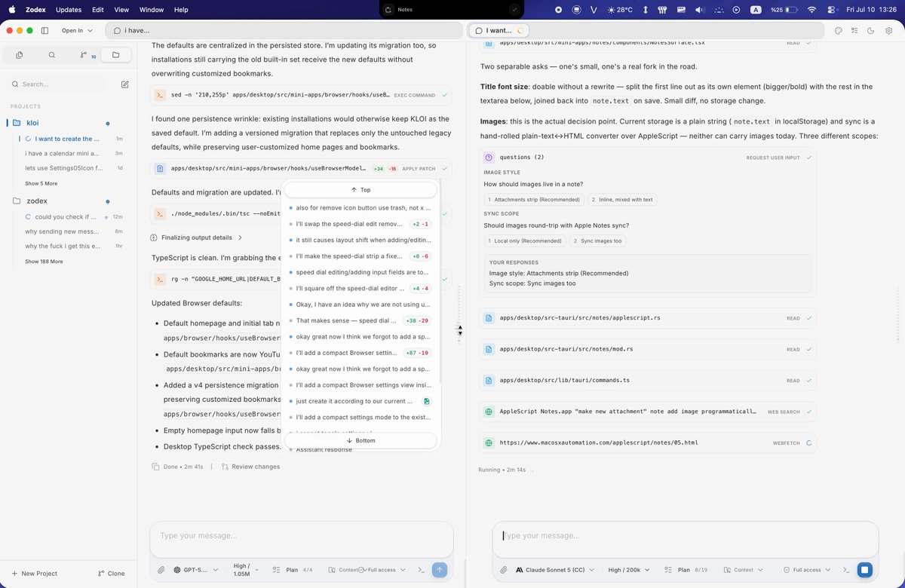This screenshot has width=905, height=588.
Task: Attach a file in the right chat composer
Action: coord(505,570)
